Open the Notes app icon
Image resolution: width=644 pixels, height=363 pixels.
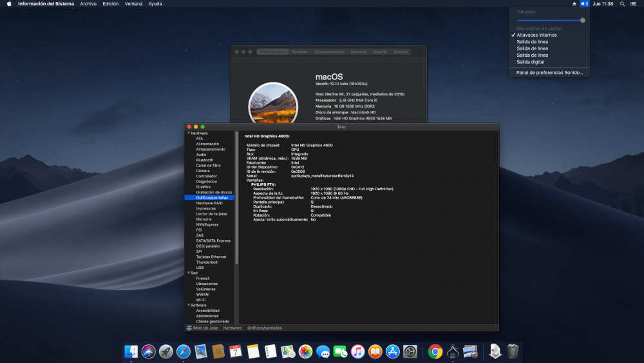pyautogui.click(x=253, y=351)
